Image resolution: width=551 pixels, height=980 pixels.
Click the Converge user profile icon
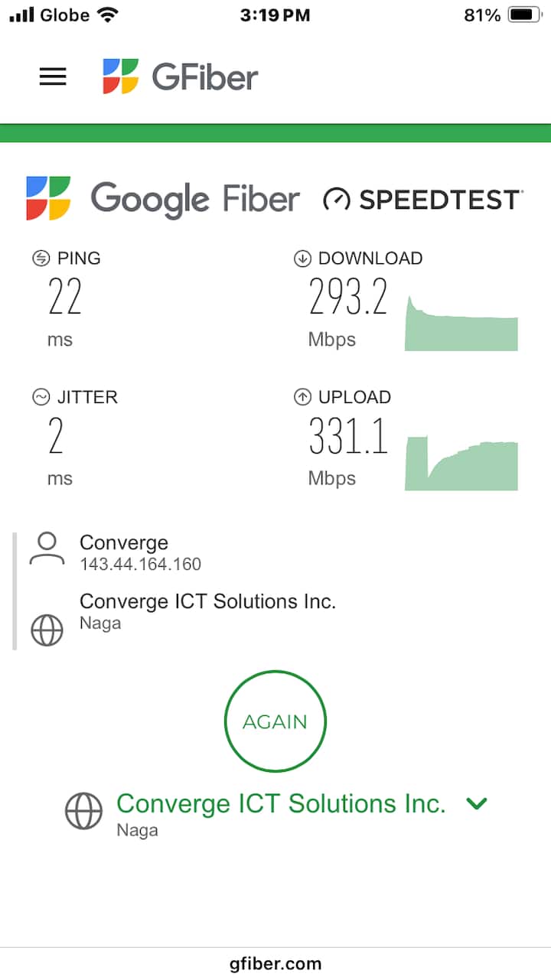tap(47, 549)
